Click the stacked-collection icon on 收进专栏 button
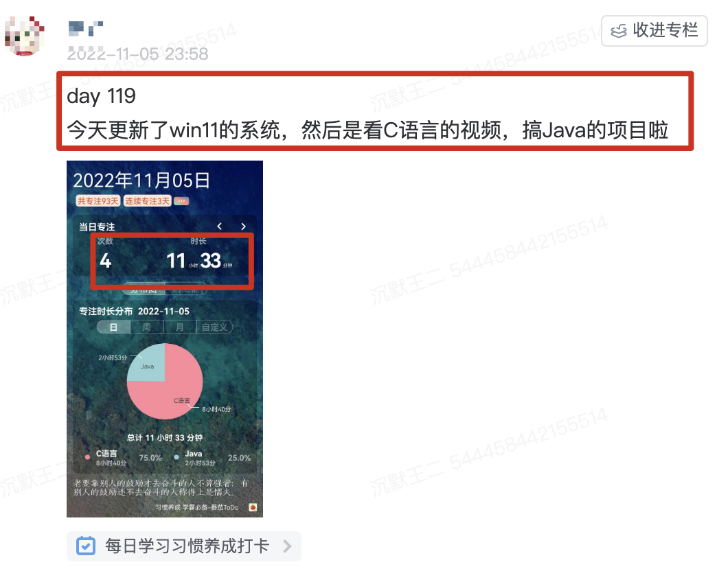The image size is (728, 571). (x=619, y=31)
